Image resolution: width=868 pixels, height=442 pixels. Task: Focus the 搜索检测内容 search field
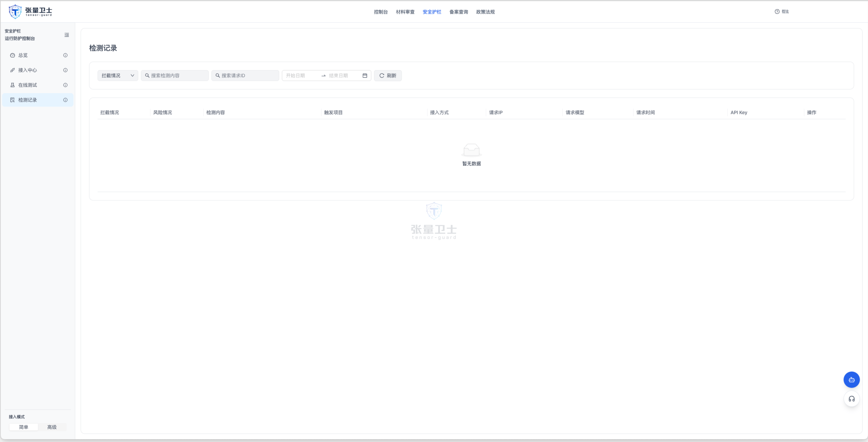(x=174, y=76)
